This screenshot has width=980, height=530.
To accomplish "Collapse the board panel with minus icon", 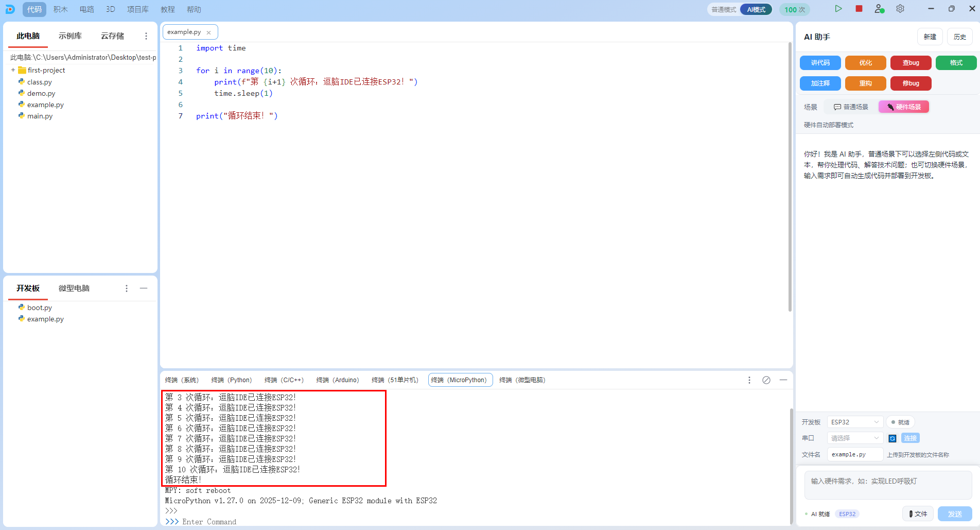I will click(x=144, y=288).
